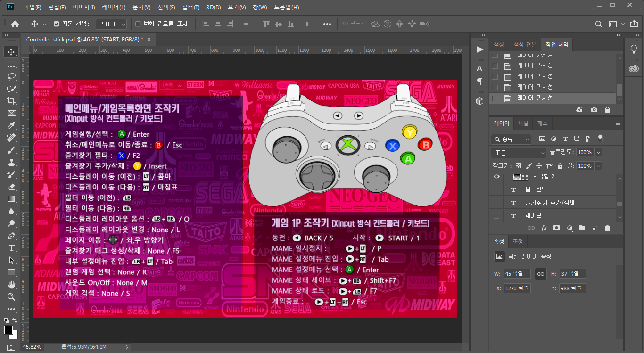
Task: Select the Spot Healing Brush tool
Action: (x=11, y=138)
